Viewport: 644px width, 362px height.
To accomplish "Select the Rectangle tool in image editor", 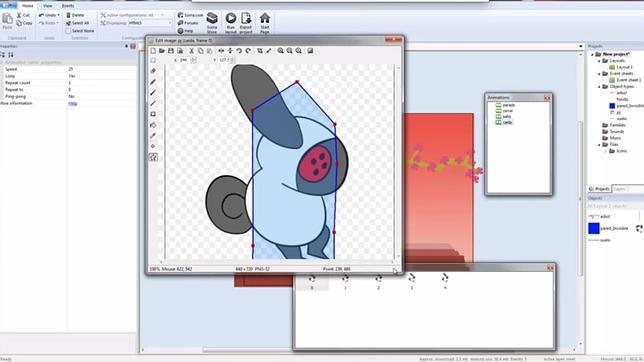I will click(153, 114).
